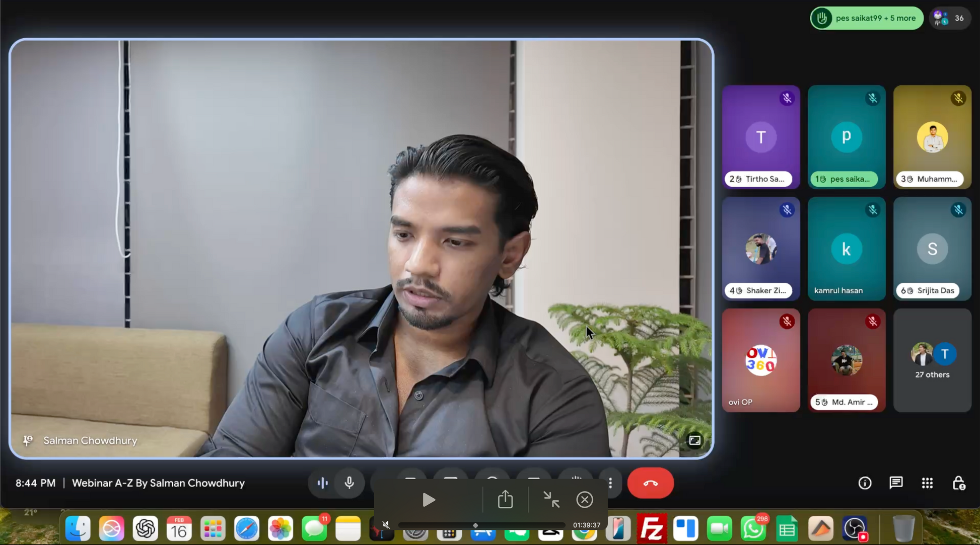Toggle fullscreen icon on Salman Chowdhury's video
This screenshot has height=545, width=980.
[694, 440]
